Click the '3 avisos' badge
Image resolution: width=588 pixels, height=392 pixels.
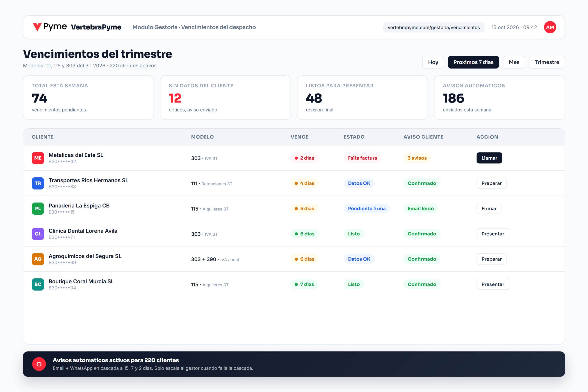click(x=417, y=158)
